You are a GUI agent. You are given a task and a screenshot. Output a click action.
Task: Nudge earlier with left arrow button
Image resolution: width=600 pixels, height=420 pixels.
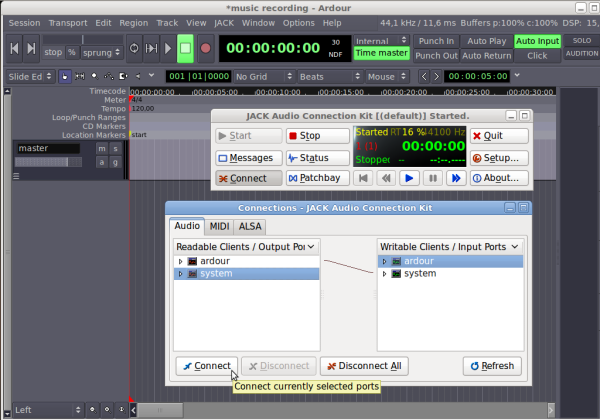[x=424, y=77]
